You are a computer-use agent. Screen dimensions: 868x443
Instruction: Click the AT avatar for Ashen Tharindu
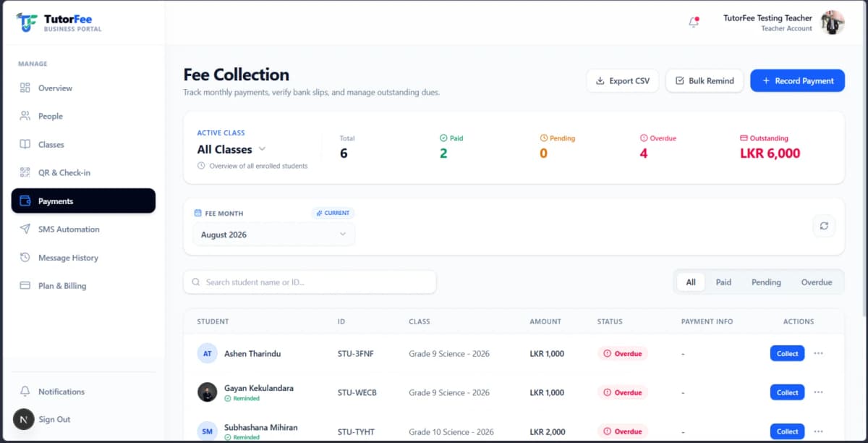click(207, 353)
